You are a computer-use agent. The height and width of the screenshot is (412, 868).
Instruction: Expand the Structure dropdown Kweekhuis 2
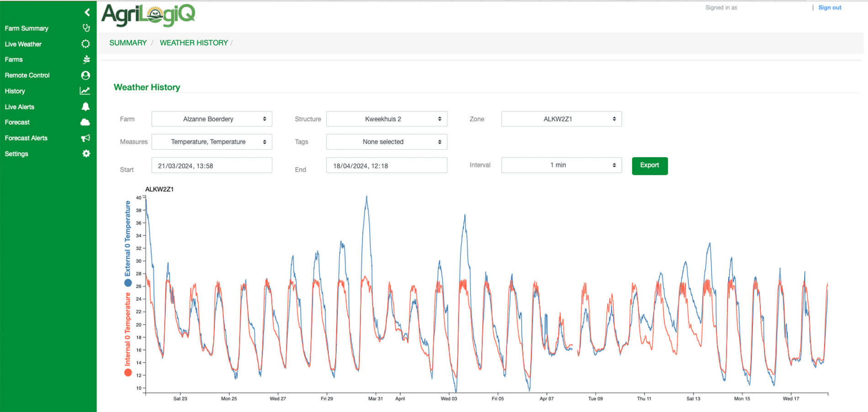coord(386,119)
